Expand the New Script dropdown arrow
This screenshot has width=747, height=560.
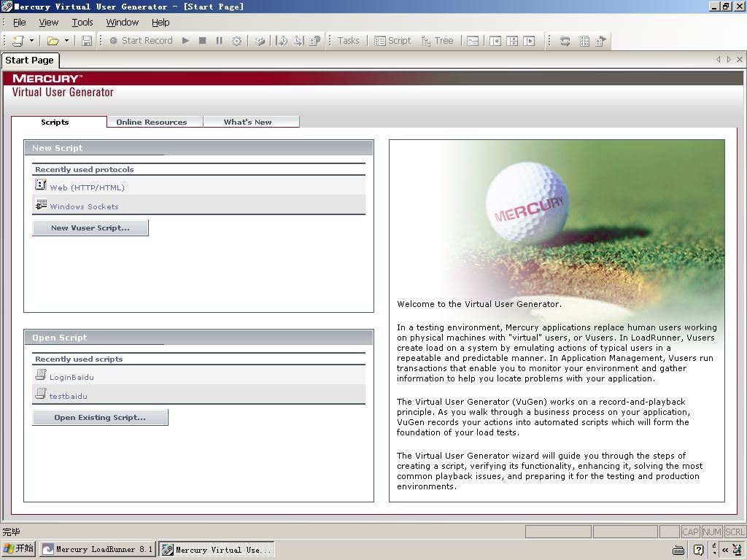[31, 41]
